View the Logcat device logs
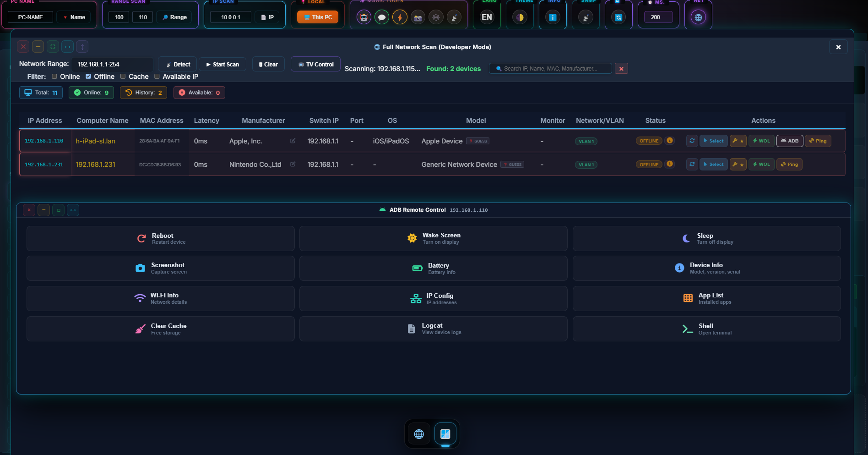Image resolution: width=868 pixels, height=455 pixels. (434, 329)
